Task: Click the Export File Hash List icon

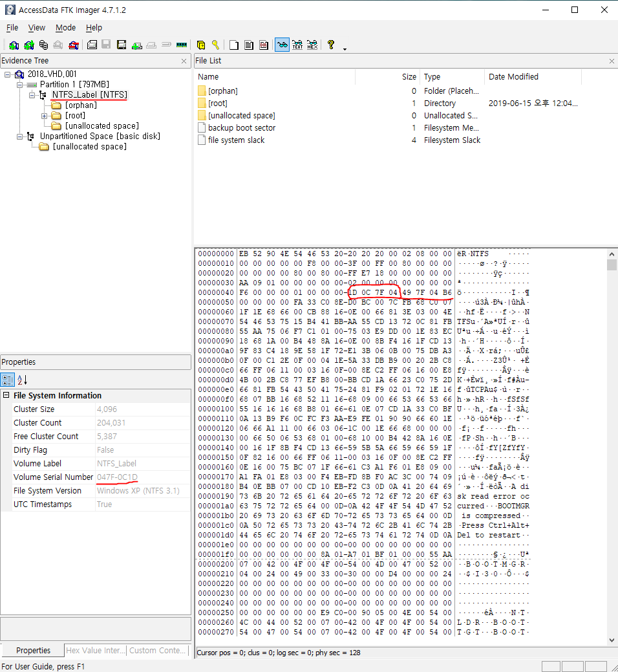Action: pos(249,45)
